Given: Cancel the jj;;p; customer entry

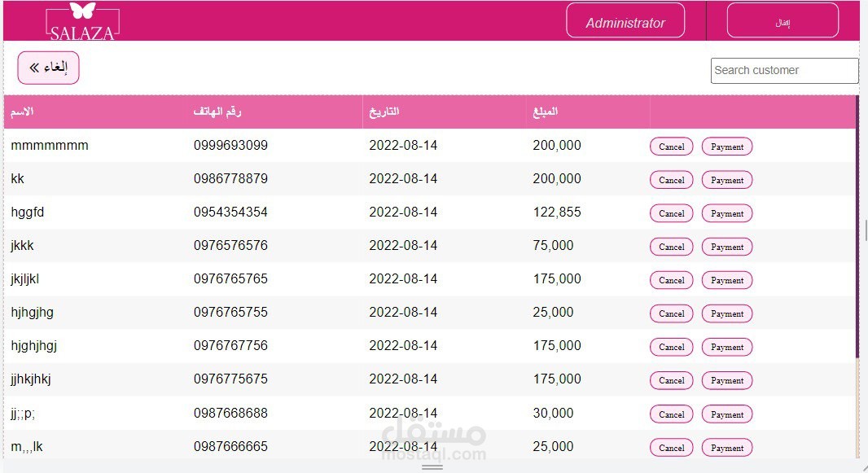Looking at the screenshot, I should tap(672, 414).
